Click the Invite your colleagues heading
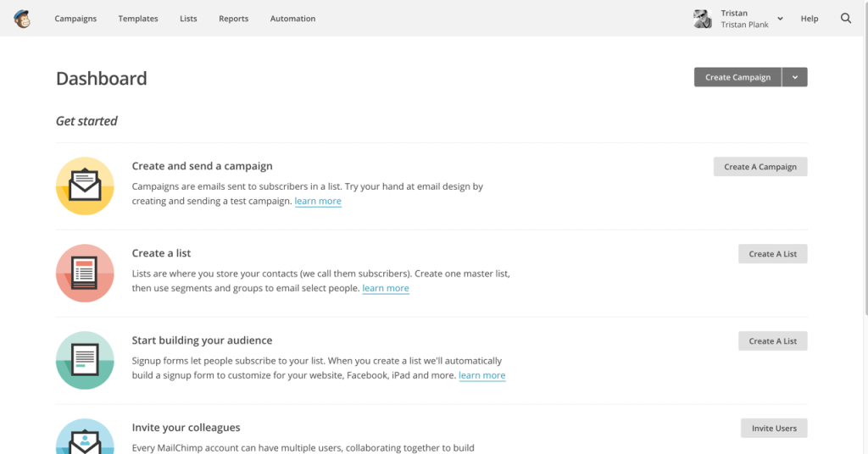 [x=186, y=428]
